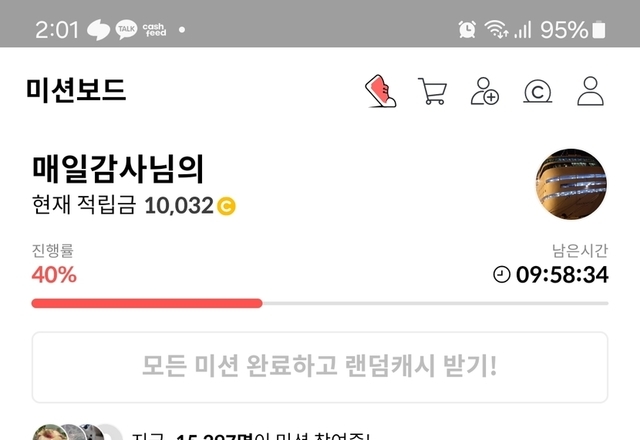Image resolution: width=640 pixels, height=440 pixels.
Task: Open the coin cash balance icon
Action: (x=538, y=91)
